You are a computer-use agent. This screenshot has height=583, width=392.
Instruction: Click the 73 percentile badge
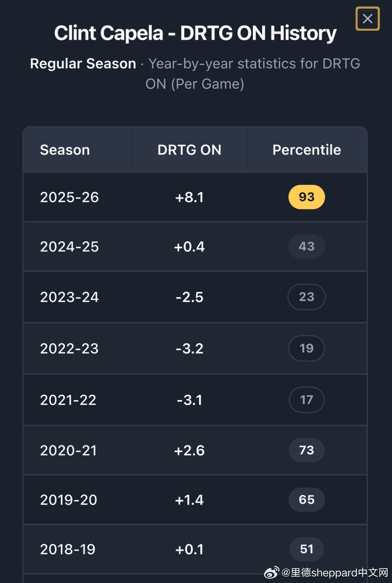click(x=307, y=450)
